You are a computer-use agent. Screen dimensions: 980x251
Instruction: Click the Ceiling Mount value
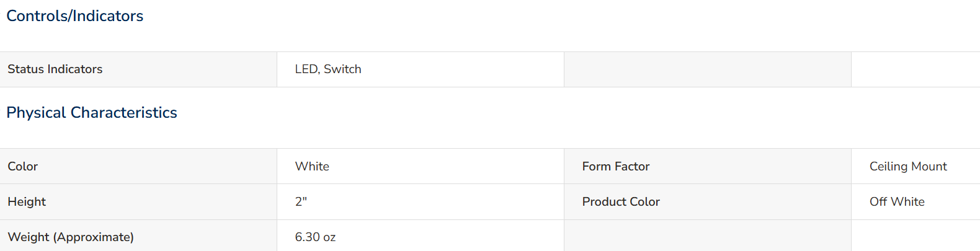908,166
